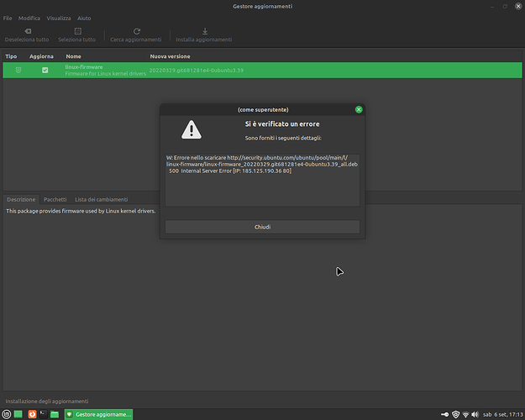The width and height of the screenshot is (525, 420).
Task: Sort by Nome column header
Action: point(73,56)
